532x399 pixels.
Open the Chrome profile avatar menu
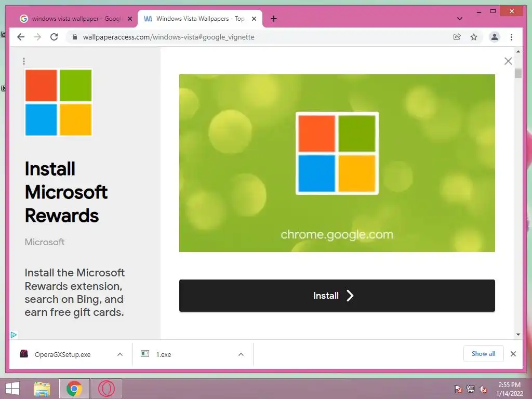point(495,37)
